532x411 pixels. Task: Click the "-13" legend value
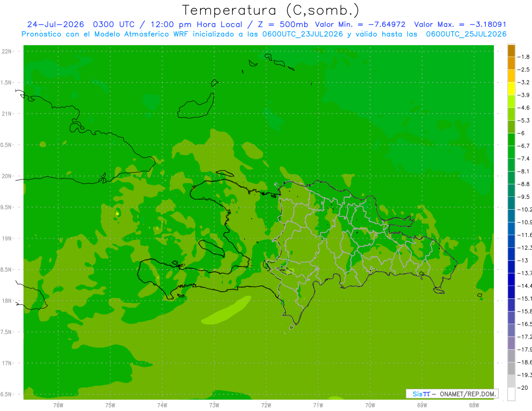click(x=523, y=260)
